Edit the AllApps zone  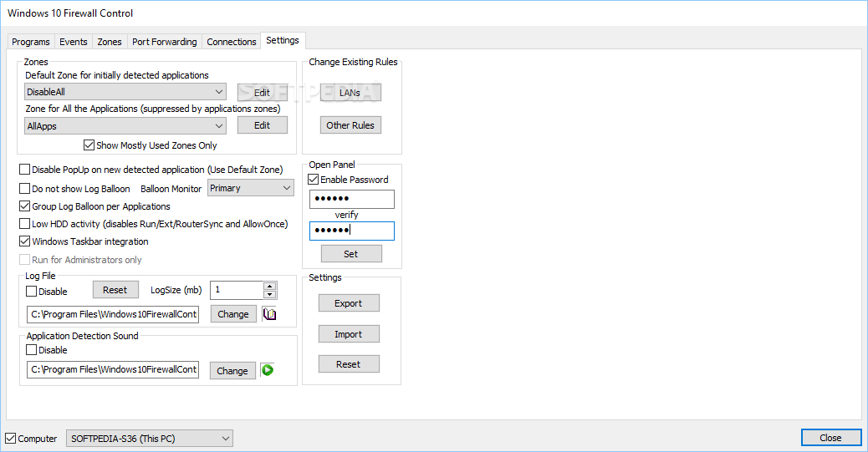point(263,125)
